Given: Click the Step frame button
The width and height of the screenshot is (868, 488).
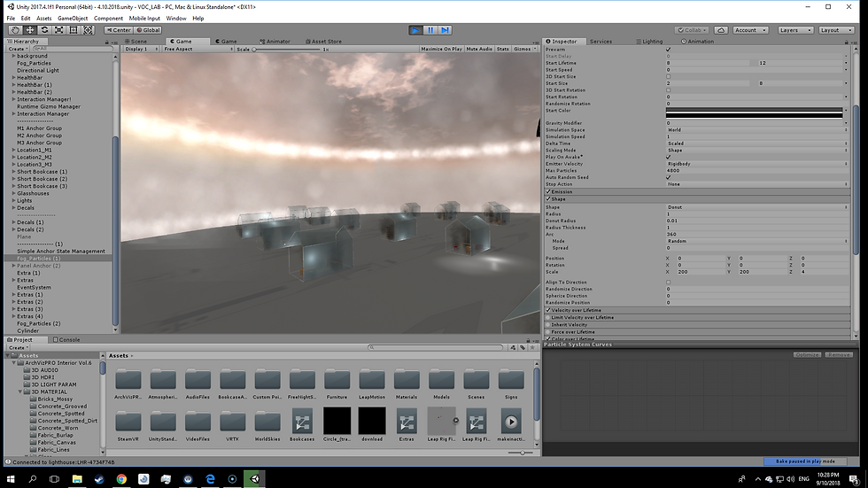Looking at the screenshot, I should 445,30.
